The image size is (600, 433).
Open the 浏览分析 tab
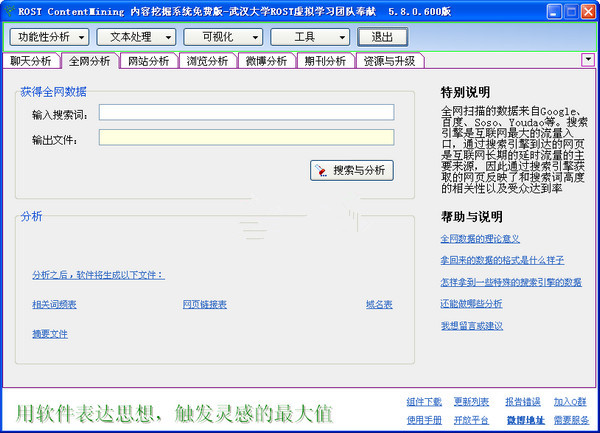pos(207,61)
